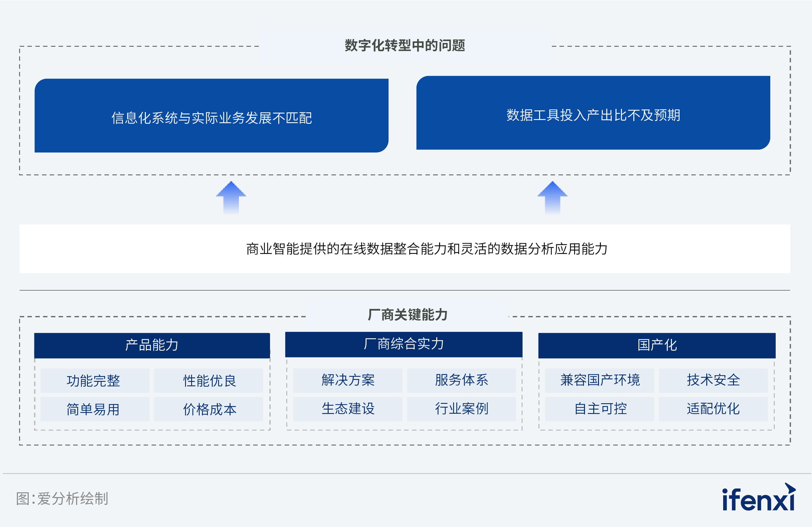
Task: Click the 国产化 header
Action: click(x=657, y=345)
